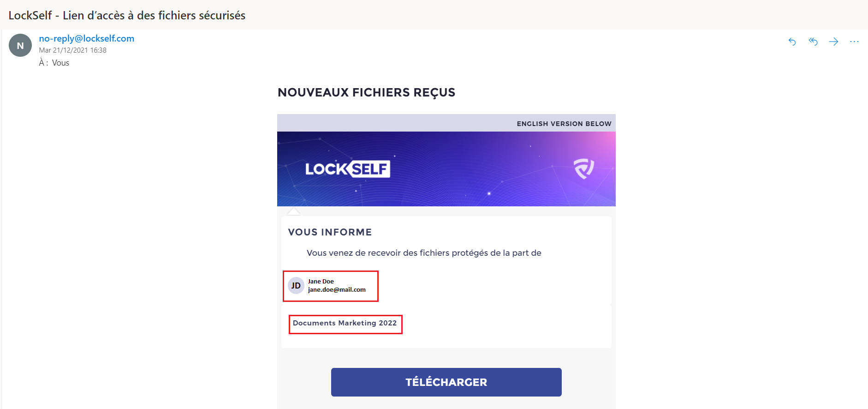Click the sender avatar labeled N
Screen dimensions: 868x409
pyautogui.click(x=20, y=45)
